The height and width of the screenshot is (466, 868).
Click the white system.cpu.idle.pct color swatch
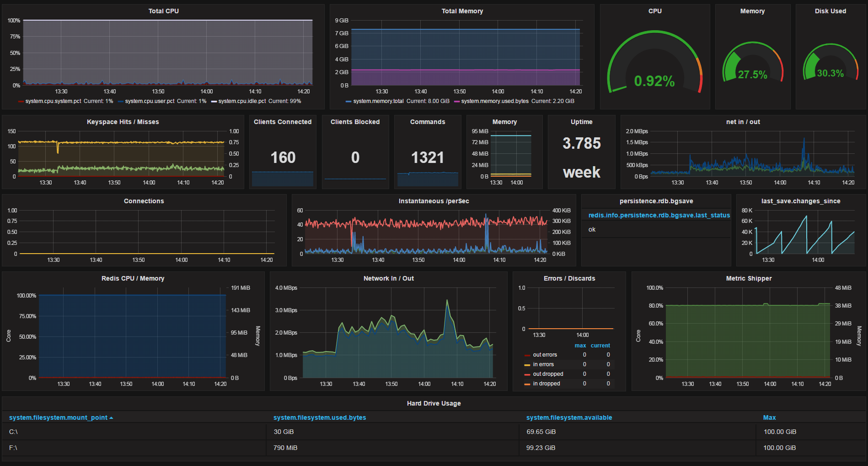pos(214,102)
